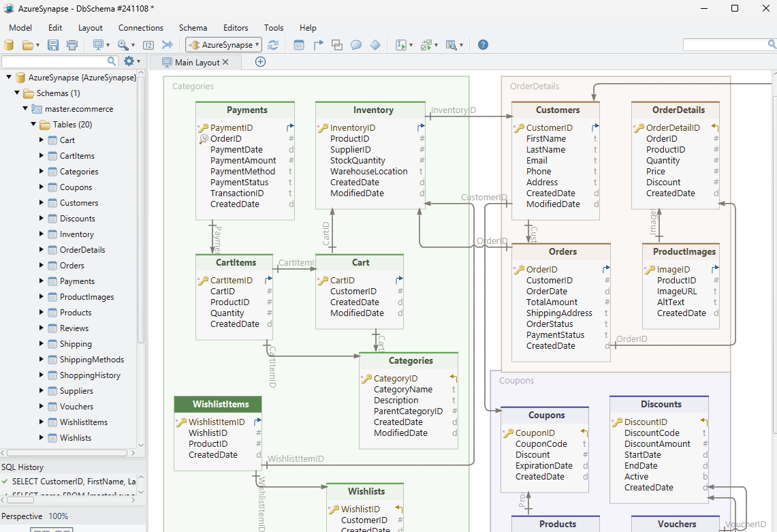Image resolution: width=777 pixels, height=532 pixels.
Task: Expand the Reviews table node in tree
Action: click(x=41, y=328)
